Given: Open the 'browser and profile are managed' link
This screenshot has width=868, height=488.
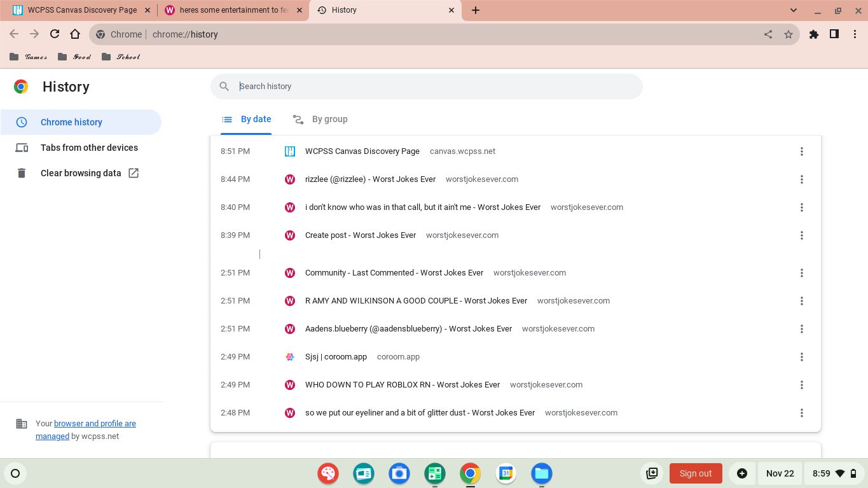Looking at the screenshot, I should (95, 424).
